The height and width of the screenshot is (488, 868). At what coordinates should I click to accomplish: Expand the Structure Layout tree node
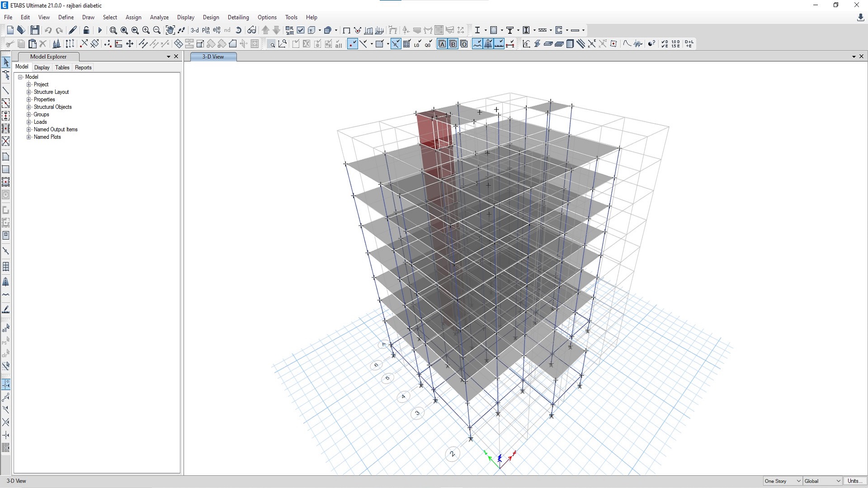pyautogui.click(x=29, y=92)
